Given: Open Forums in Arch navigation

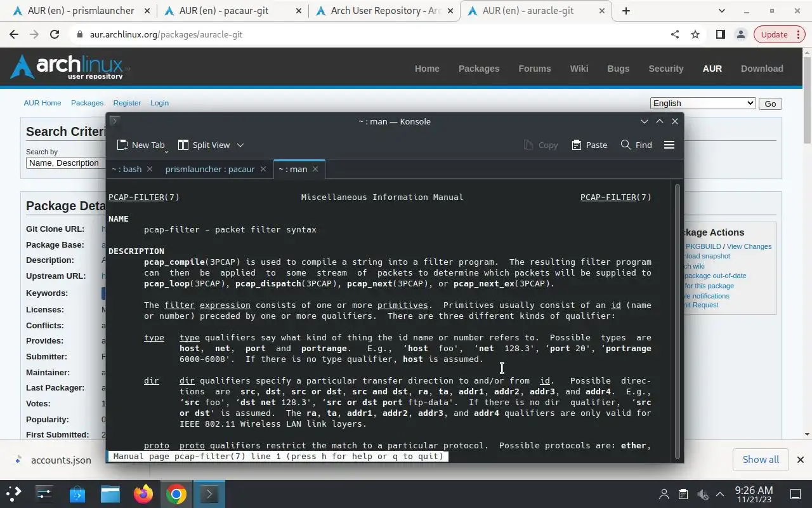Looking at the screenshot, I should [x=535, y=69].
